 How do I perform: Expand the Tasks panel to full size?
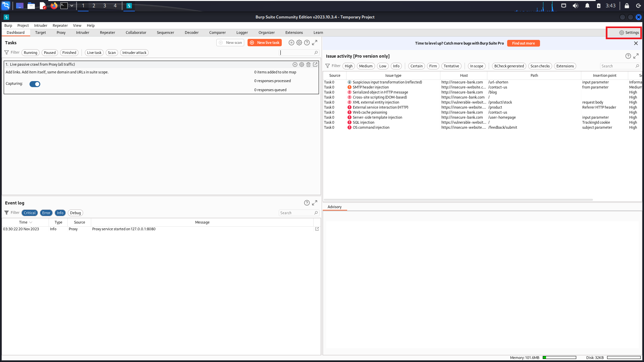point(314,43)
